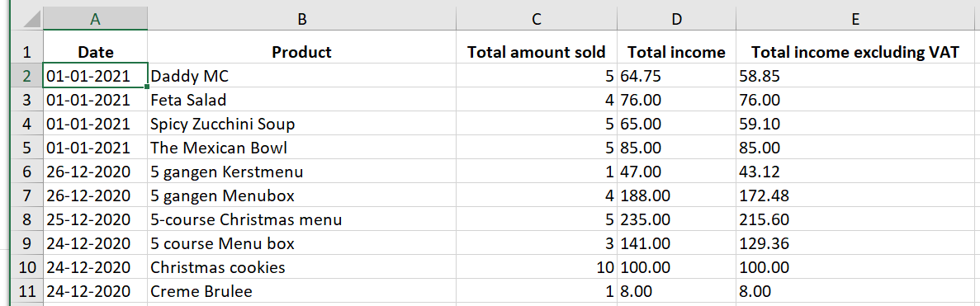Image resolution: width=980 pixels, height=306 pixels.
Task: Select row 1 header
Action: [26, 52]
